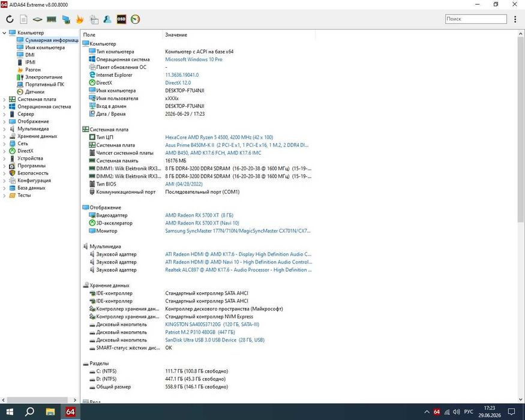Open Портативный ПК page in tree
Viewport: 525px width, 420px height.
coord(44,85)
